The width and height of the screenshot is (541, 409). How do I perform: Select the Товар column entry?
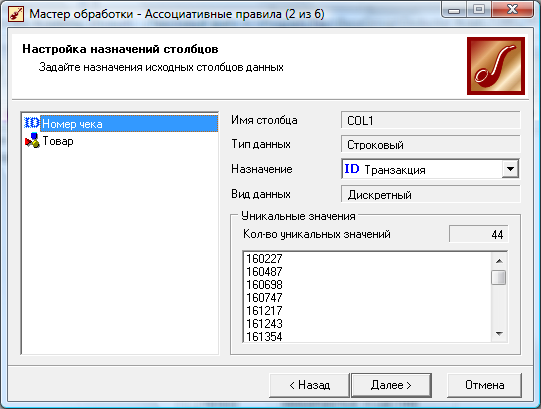pos(58,141)
